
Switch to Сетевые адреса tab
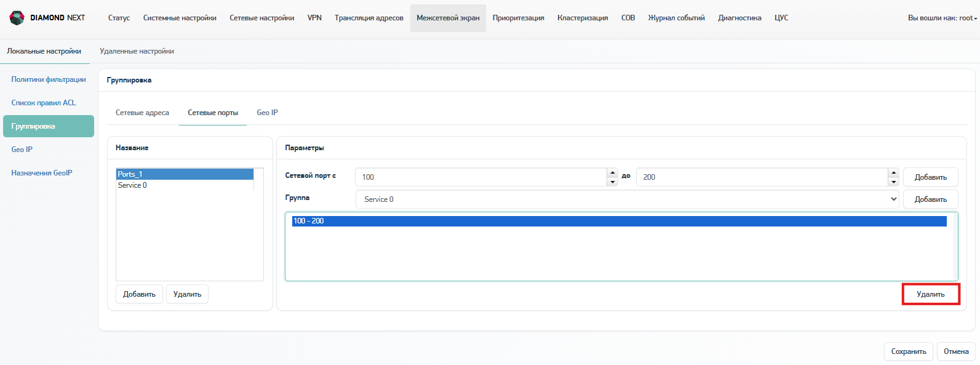pyautogui.click(x=142, y=113)
